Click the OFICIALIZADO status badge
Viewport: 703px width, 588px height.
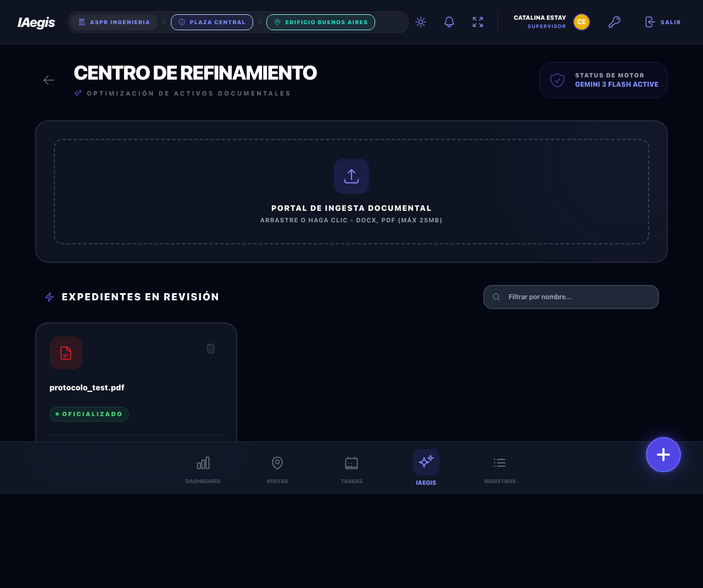[x=89, y=414]
